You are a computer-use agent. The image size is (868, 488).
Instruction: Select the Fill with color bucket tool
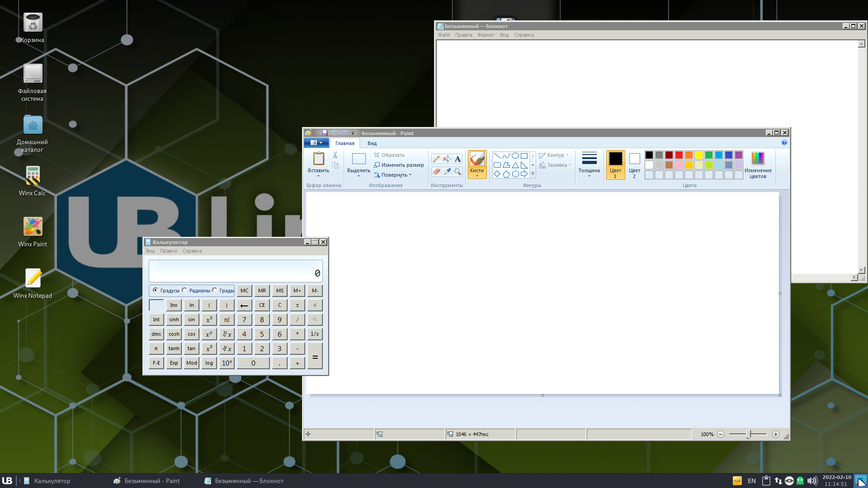(447, 159)
